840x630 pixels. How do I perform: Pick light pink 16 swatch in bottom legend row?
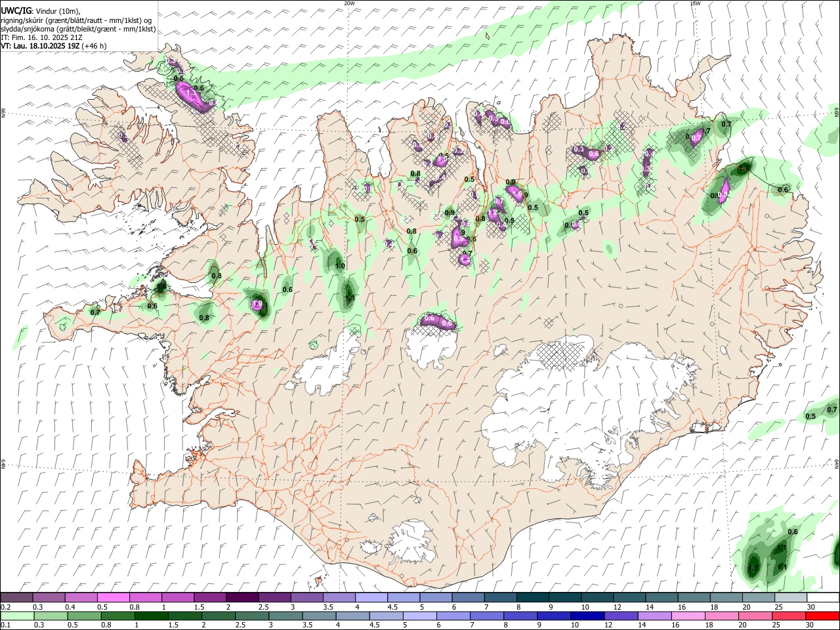pos(688,616)
